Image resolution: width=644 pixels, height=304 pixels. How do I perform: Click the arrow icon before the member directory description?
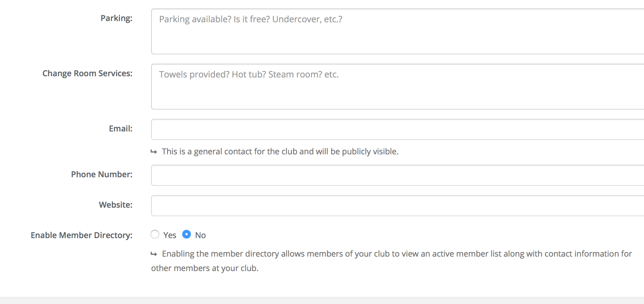(154, 254)
